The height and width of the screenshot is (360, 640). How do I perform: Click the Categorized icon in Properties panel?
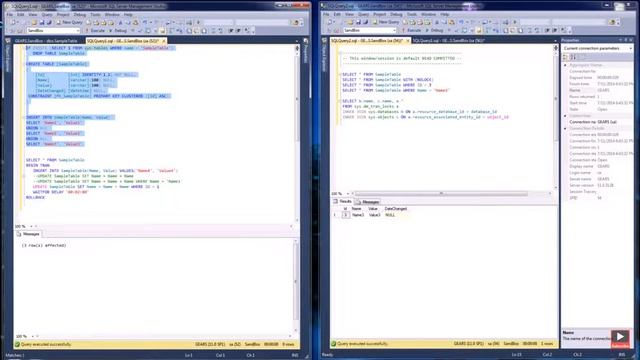click(x=566, y=57)
